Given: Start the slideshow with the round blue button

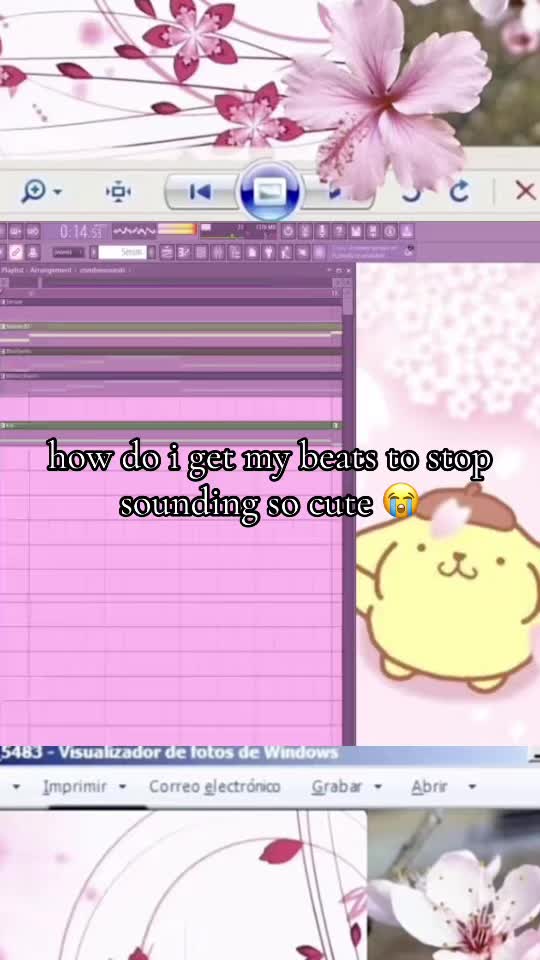Looking at the screenshot, I should coord(269,191).
